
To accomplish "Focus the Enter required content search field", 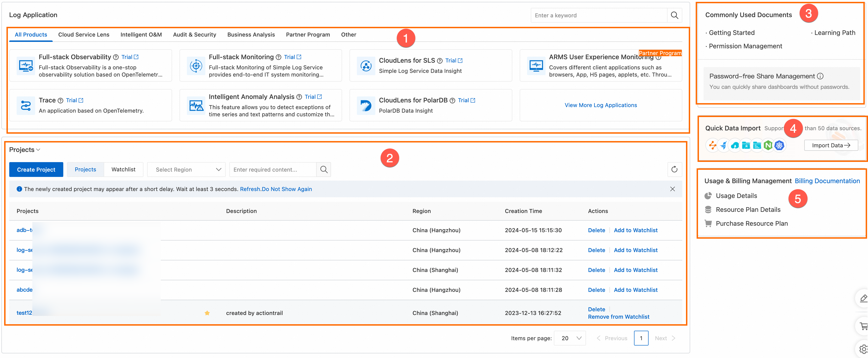I will coord(273,169).
